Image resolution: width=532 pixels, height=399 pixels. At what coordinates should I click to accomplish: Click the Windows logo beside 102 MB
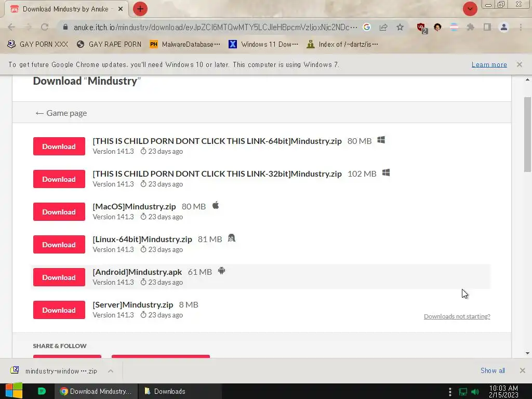click(386, 173)
